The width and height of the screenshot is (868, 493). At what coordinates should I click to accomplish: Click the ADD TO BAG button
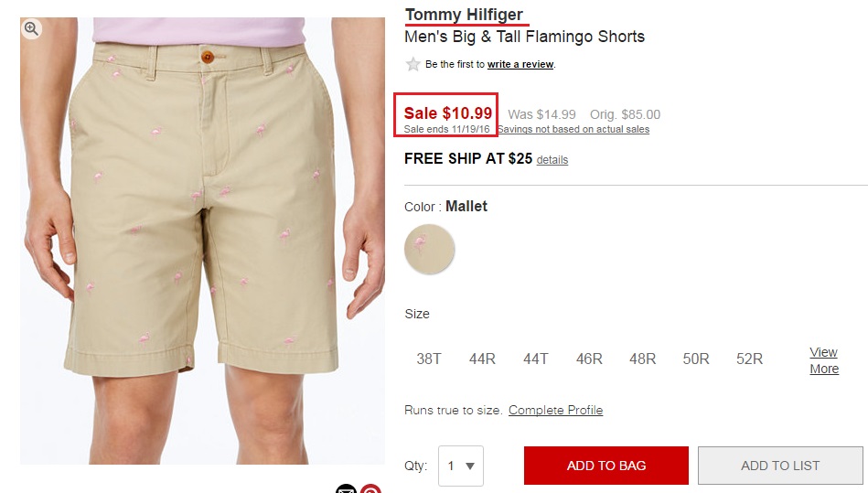[606, 466]
